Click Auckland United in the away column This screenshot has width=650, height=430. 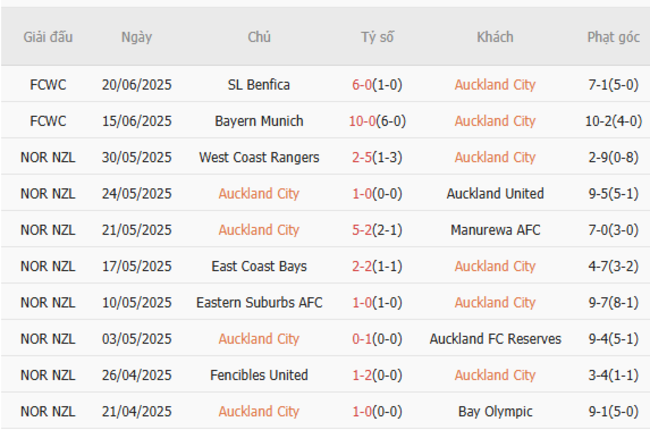[x=495, y=194]
